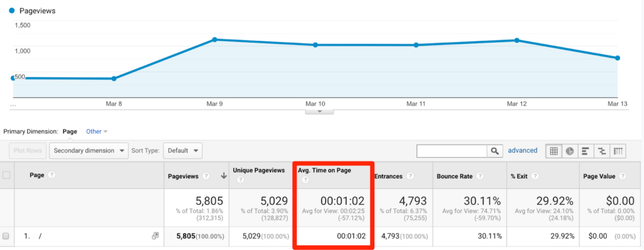Open the Secondary dimension dropdown
The width and height of the screenshot is (644, 250).
(89, 151)
